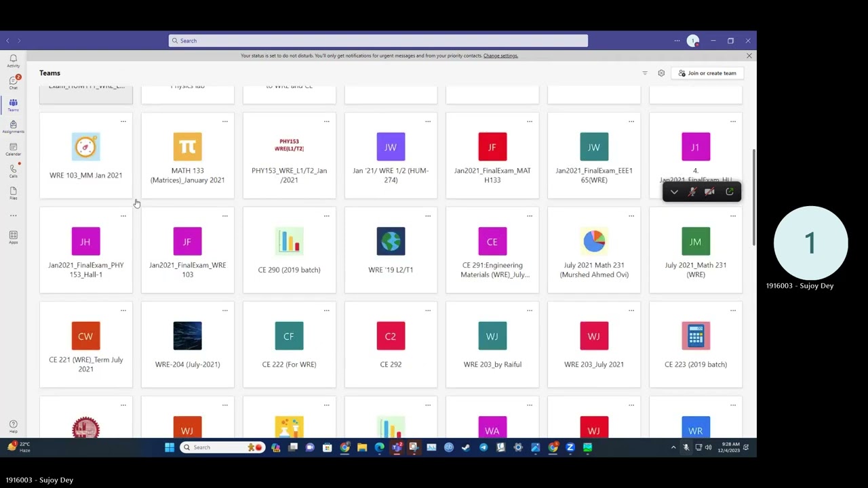Dismiss the do not disturb banner
Screen dimensions: 868x488
tap(749, 56)
